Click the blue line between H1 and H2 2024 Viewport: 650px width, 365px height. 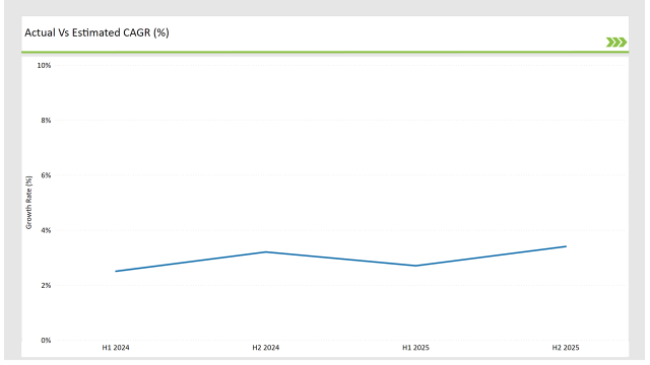tap(191, 261)
